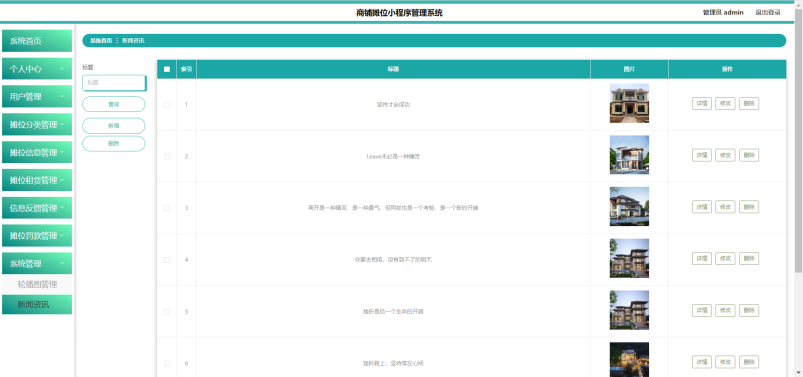
Task: Open house thumbnail image in row 1
Action: click(x=629, y=103)
